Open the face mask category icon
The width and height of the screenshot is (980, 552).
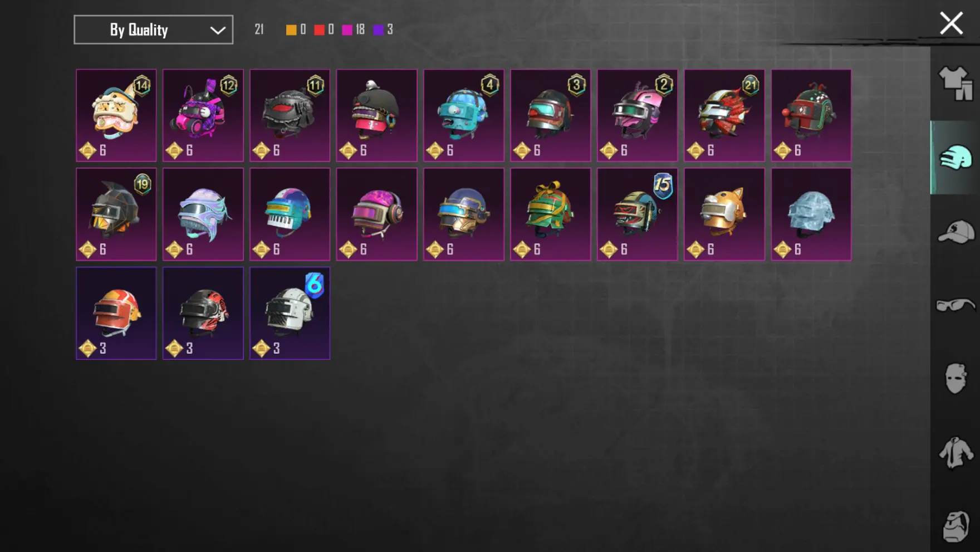tap(955, 379)
